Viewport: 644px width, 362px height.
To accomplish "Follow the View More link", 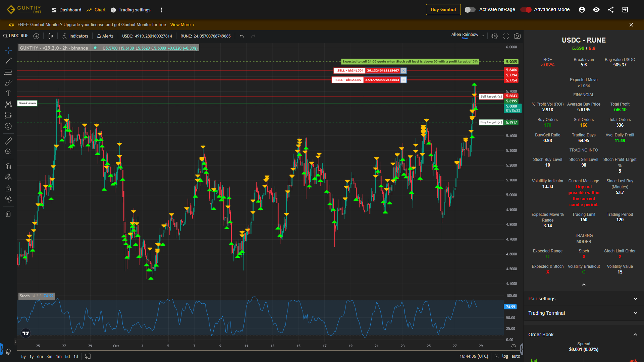I will (x=182, y=25).
